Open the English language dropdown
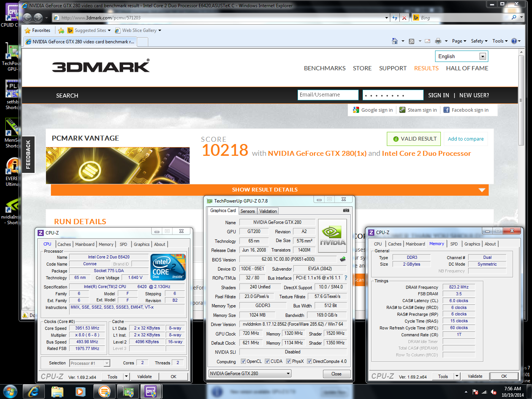Image resolution: width=532 pixels, height=399 pixels. (461, 56)
